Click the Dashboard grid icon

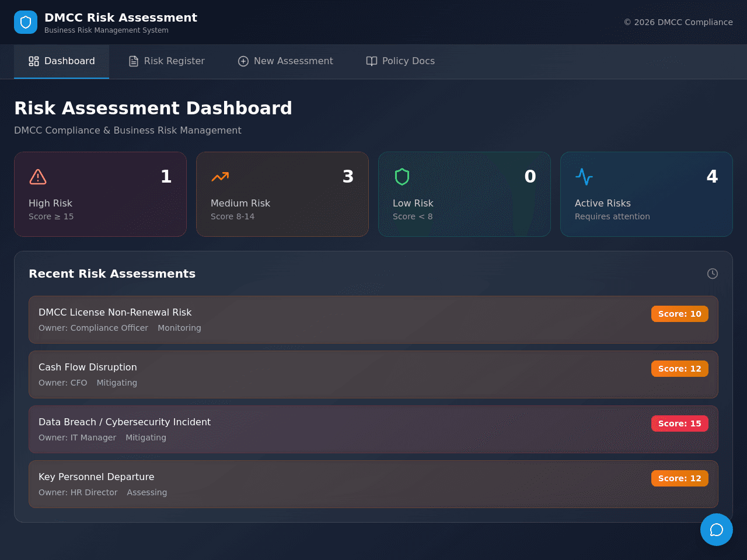(34, 61)
